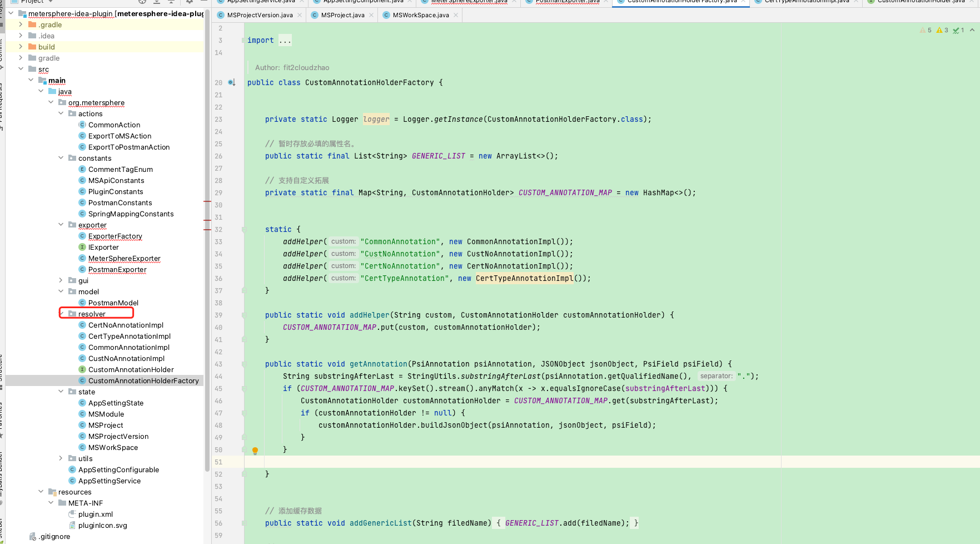Image resolution: width=980 pixels, height=544 pixels.
Task: Collapse the META-INF folder arrow
Action: tap(51, 503)
